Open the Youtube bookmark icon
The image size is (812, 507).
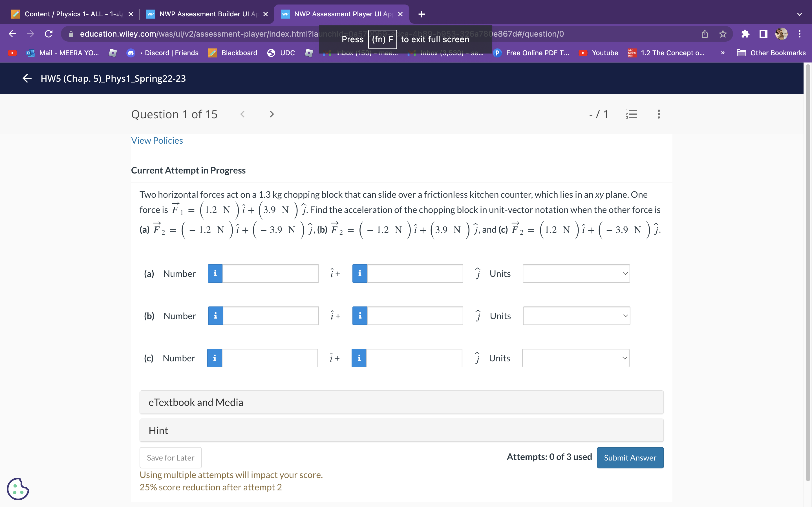pyautogui.click(x=583, y=53)
